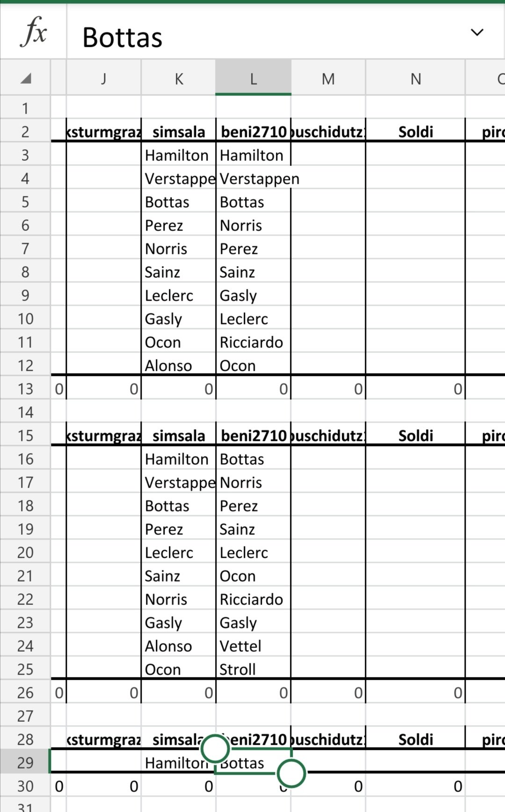Image resolution: width=505 pixels, height=812 pixels.
Task: Click row 2 header number
Action: click(25, 132)
